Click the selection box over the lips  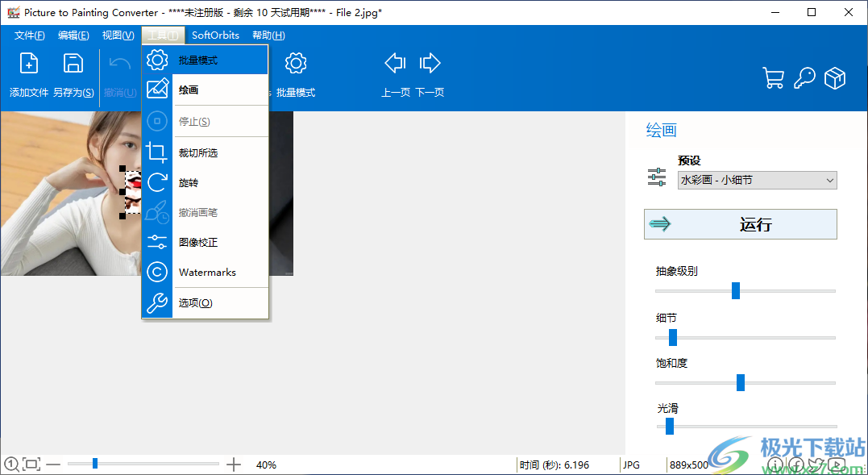133,192
